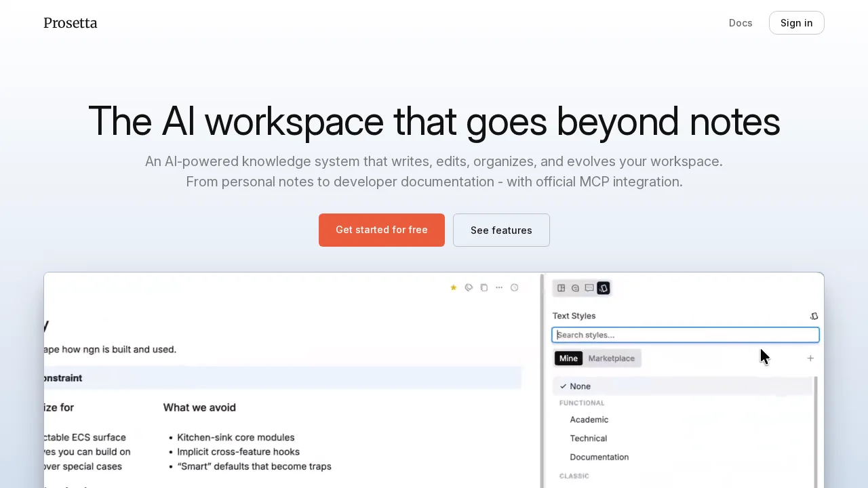Select the checked None style option
The width and height of the screenshot is (868, 488).
pos(580,386)
